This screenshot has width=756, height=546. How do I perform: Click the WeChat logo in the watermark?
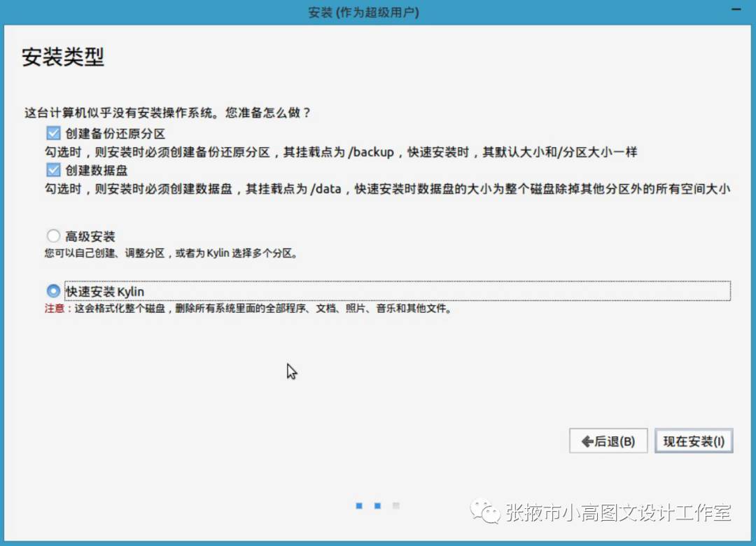click(x=484, y=512)
